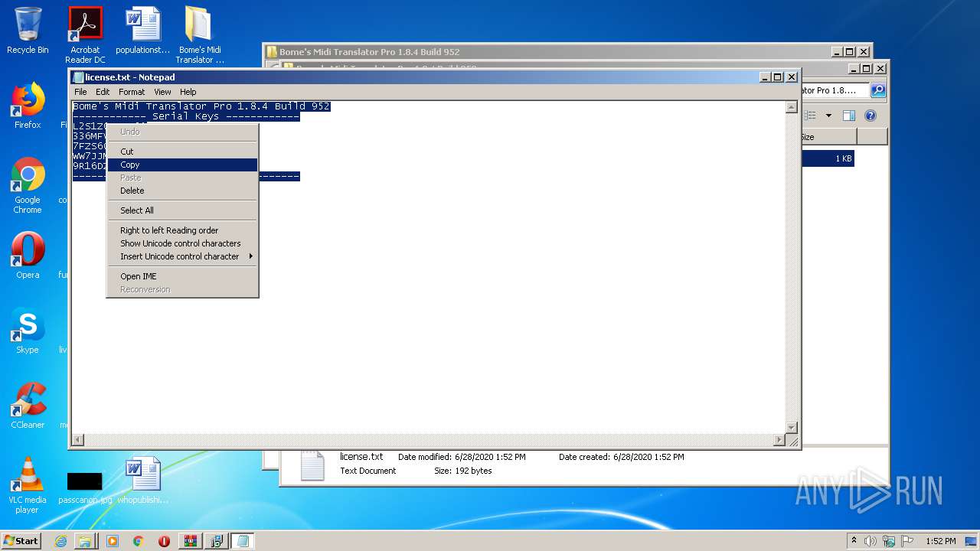The width and height of the screenshot is (980, 551).
Task: Choose Copy from the context menu
Action: tap(182, 165)
